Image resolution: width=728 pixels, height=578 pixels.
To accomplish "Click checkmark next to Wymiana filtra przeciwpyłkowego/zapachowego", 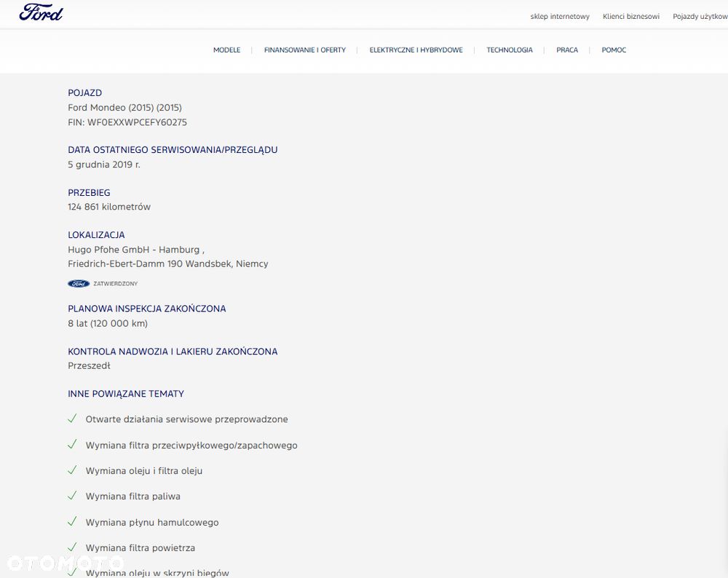I will [x=72, y=445].
